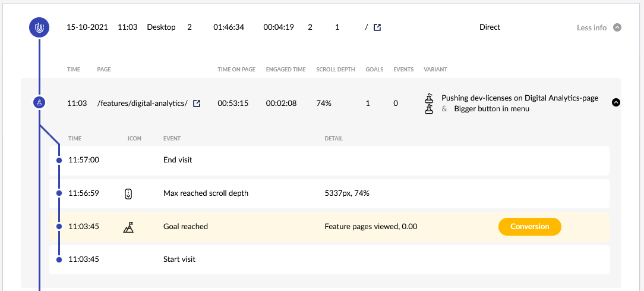Click the Less info text
The image size is (644, 291).
point(592,27)
